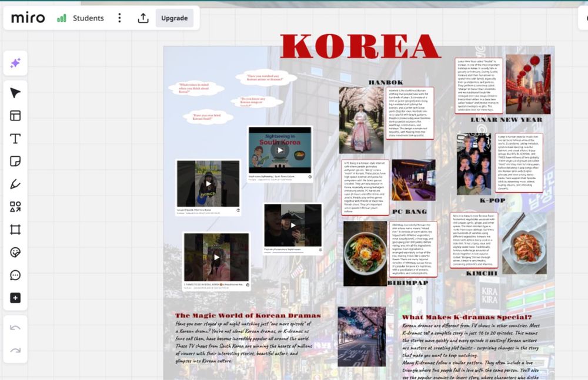Select the LUNAR NEW YEAR heading
588x380 pixels.
(x=507, y=120)
